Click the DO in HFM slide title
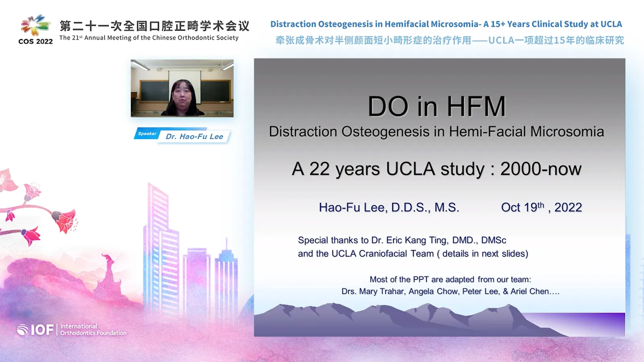The width and height of the screenshot is (644, 362). 436,107
